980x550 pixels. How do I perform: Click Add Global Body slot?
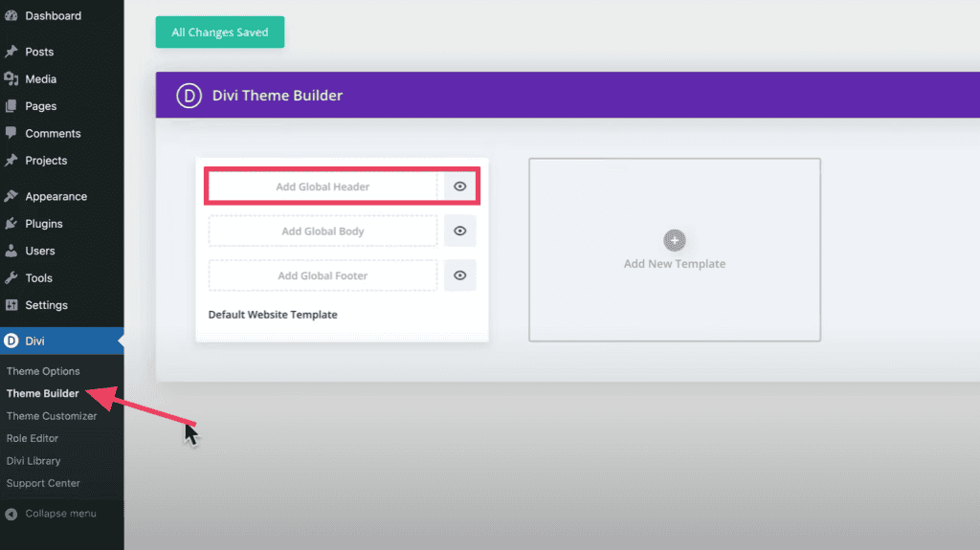(x=323, y=231)
